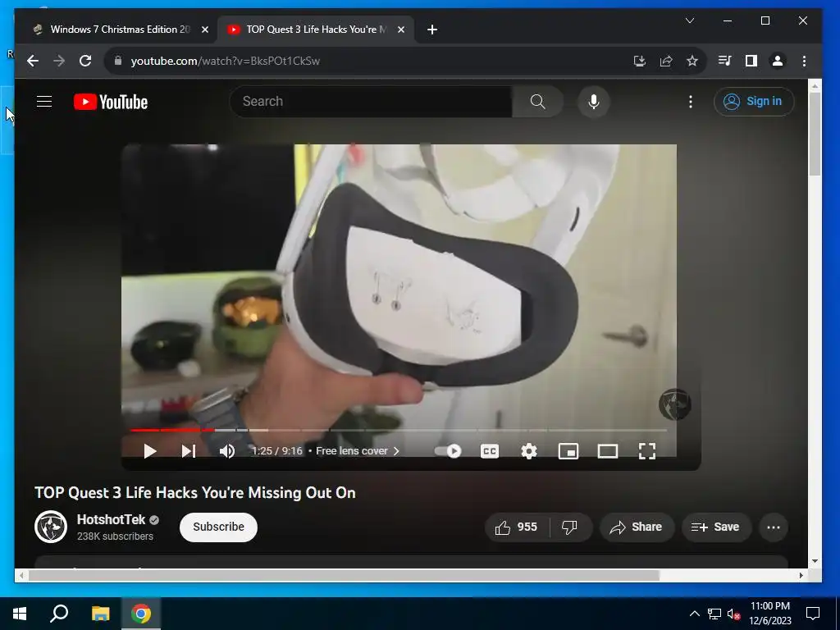Click the vertical page scrollbar thumb
The height and width of the screenshot is (630, 840).
[x=815, y=134]
